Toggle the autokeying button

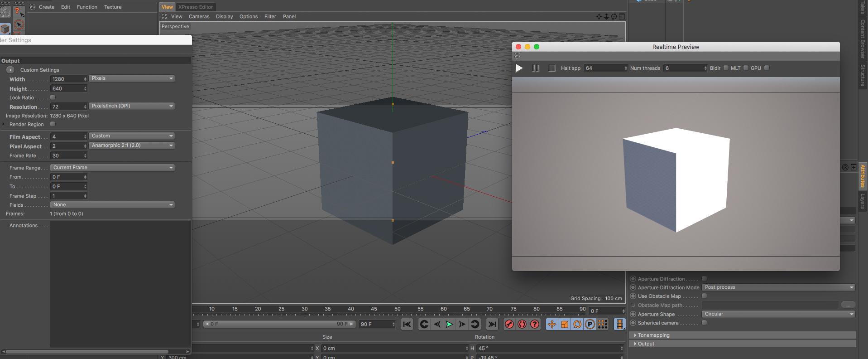[x=522, y=324]
